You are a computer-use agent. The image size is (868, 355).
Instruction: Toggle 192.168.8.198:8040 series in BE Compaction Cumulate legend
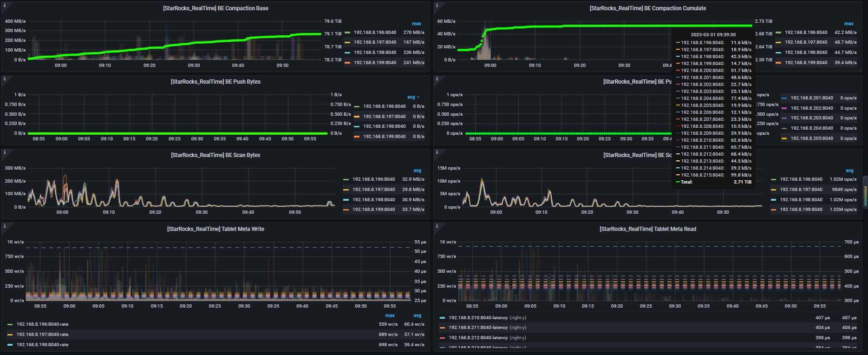[806, 53]
